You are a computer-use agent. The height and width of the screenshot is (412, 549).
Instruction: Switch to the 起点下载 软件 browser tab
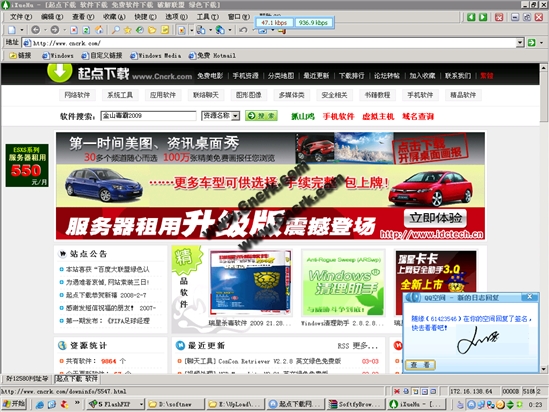pos(77,379)
